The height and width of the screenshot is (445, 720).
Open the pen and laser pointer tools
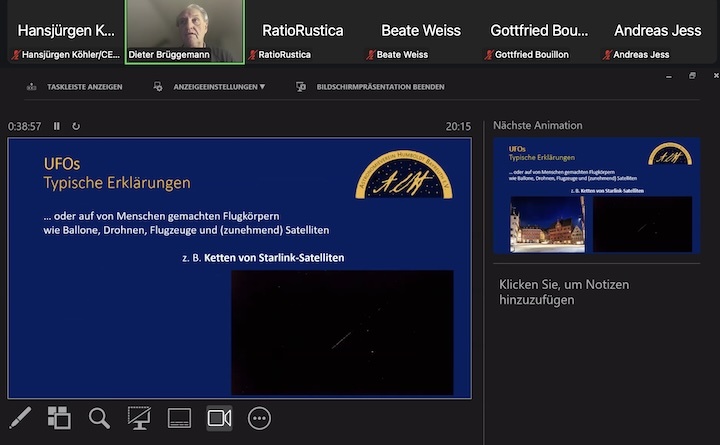[20, 418]
